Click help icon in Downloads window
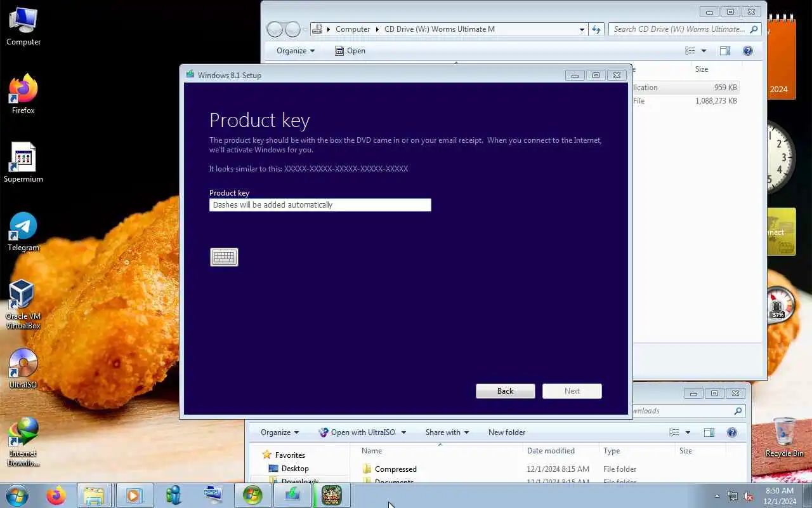812x508 pixels. point(731,432)
